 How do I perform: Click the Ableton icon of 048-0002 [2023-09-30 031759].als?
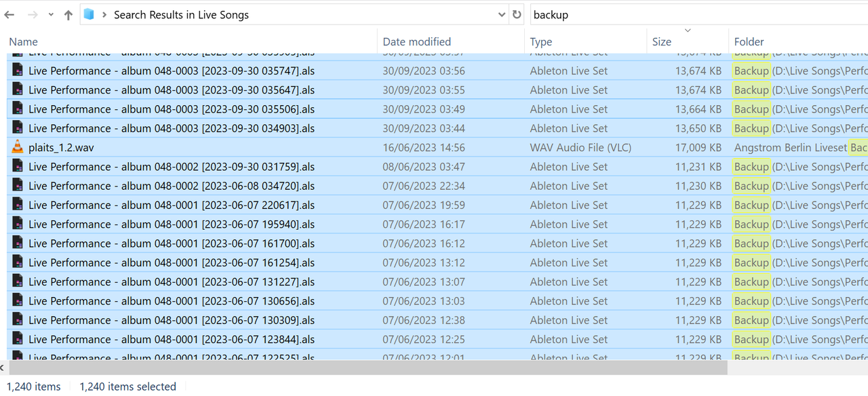coord(18,166)
